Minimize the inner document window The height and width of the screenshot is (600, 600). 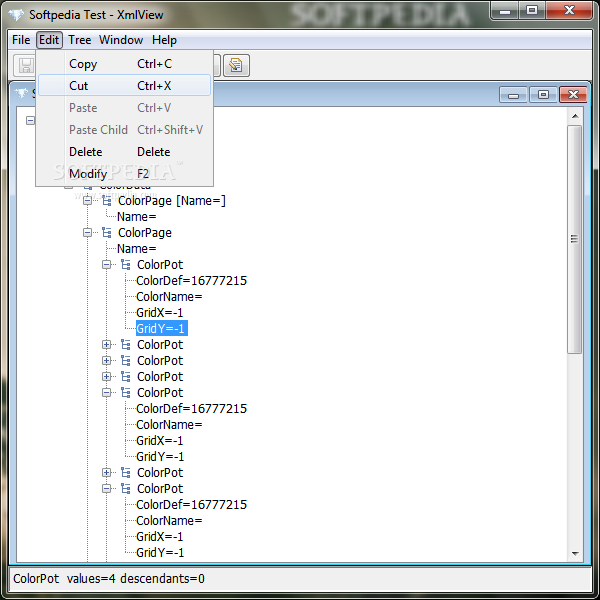point(514,95)
